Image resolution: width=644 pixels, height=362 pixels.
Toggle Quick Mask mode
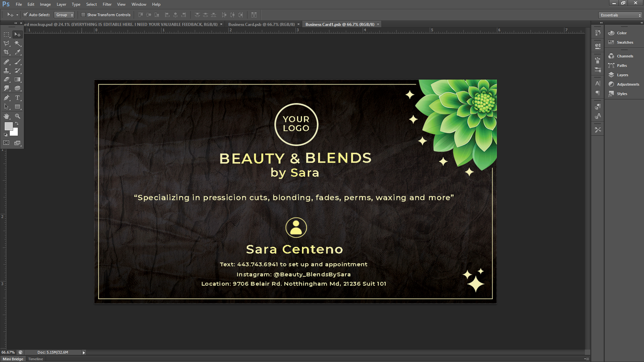(x=6, y=143)
